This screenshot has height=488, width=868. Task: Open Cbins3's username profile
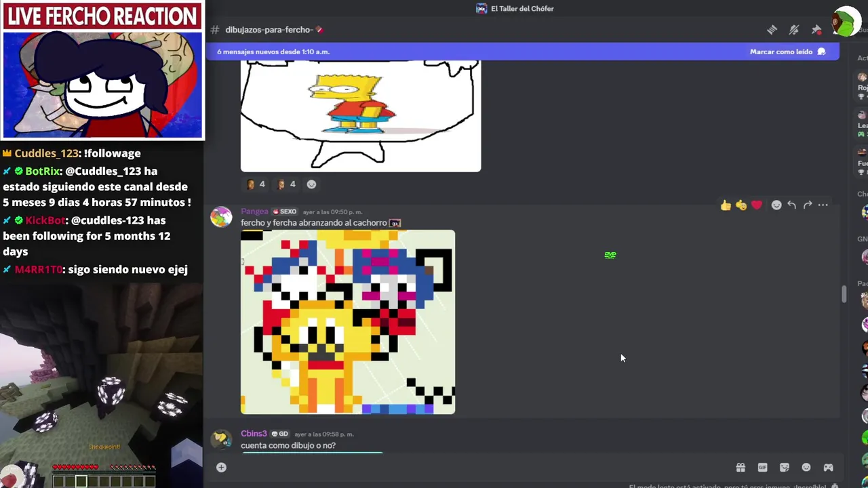(x=254, y=434)
